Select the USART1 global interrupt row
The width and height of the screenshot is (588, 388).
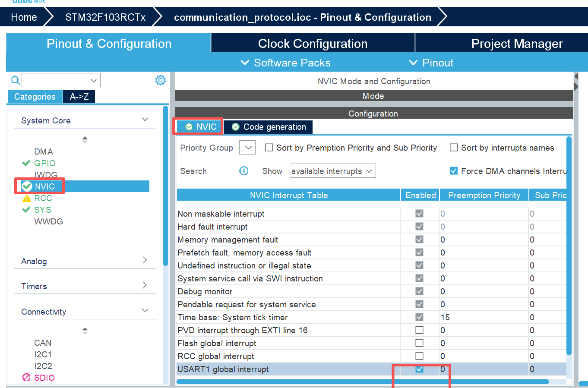point(371,369)
